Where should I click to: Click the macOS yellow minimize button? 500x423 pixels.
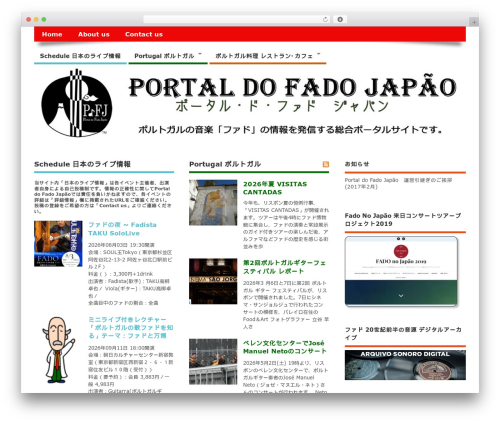click(x=36, y=19)
